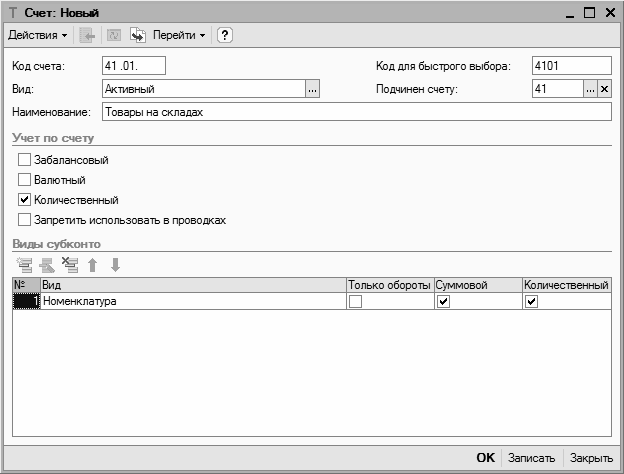The height and width of the screenshot is (474, 624).
Task: Toggle 'Только обороты' for Номенклатура row
Action: 355,302
